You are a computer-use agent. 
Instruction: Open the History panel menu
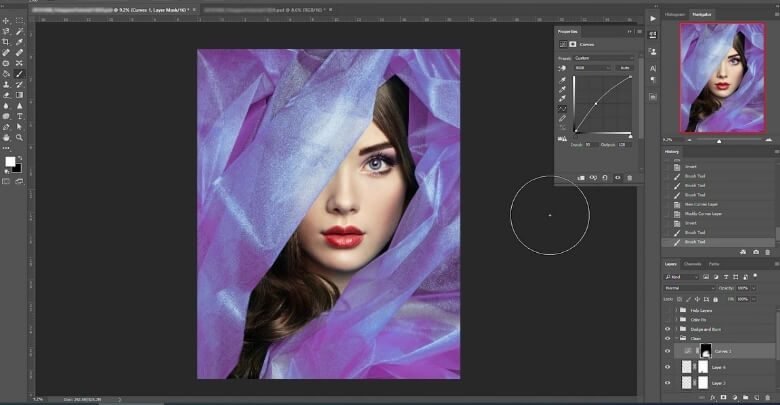pos(777,152)
